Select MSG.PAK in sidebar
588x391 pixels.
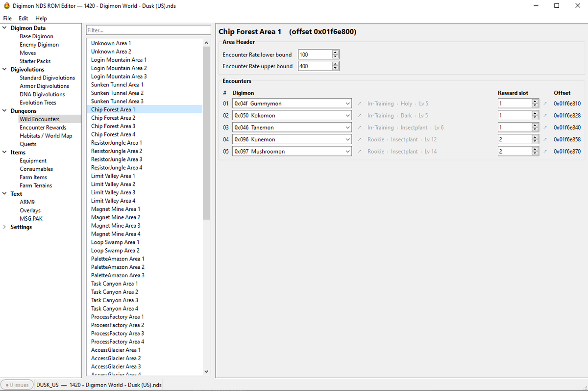click(31, 219)
